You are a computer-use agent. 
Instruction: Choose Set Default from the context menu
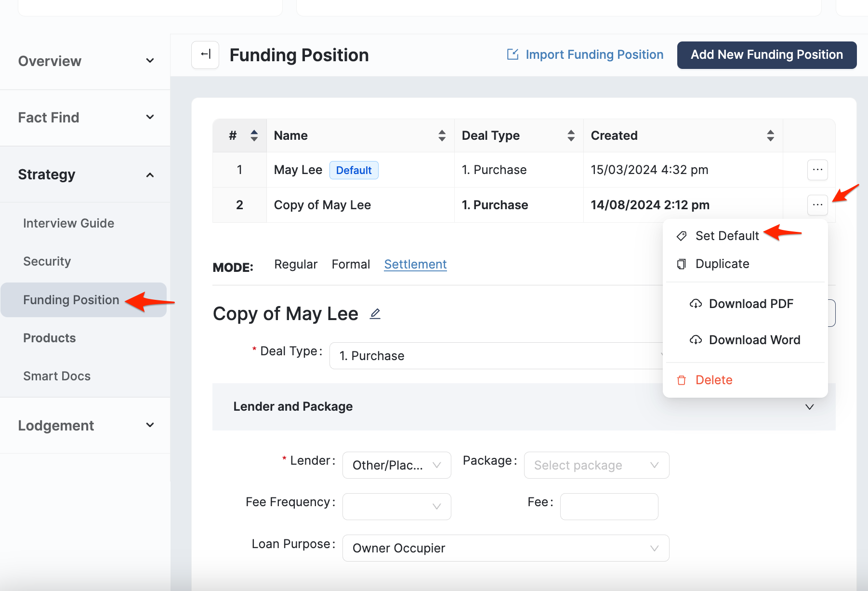coord(727,236)
